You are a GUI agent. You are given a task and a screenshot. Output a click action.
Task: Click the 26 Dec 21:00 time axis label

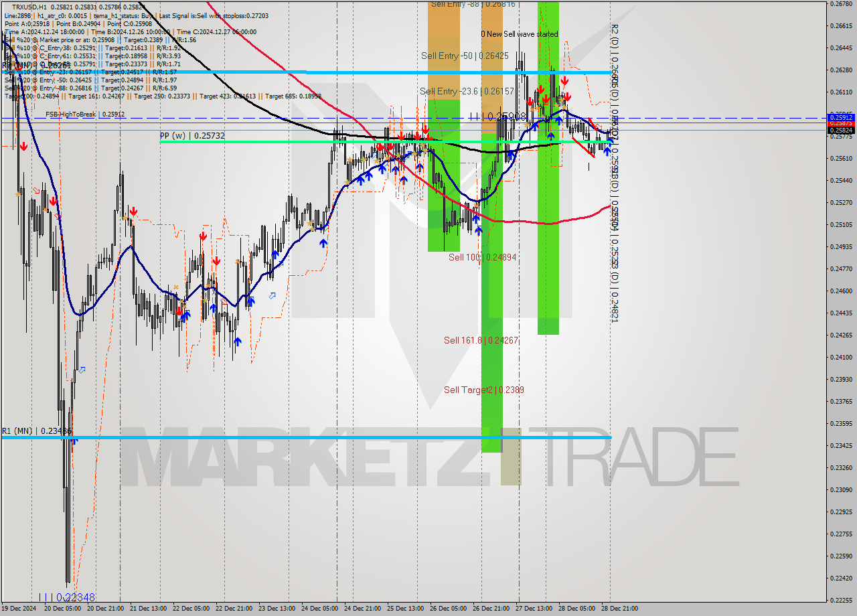(491, 609)
